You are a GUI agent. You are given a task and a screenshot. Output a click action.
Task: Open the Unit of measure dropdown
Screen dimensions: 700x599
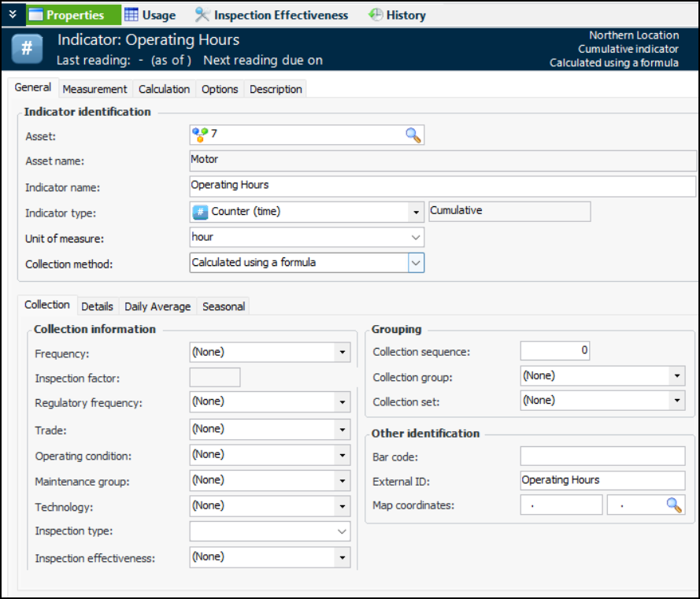click(x=416, y=237)
